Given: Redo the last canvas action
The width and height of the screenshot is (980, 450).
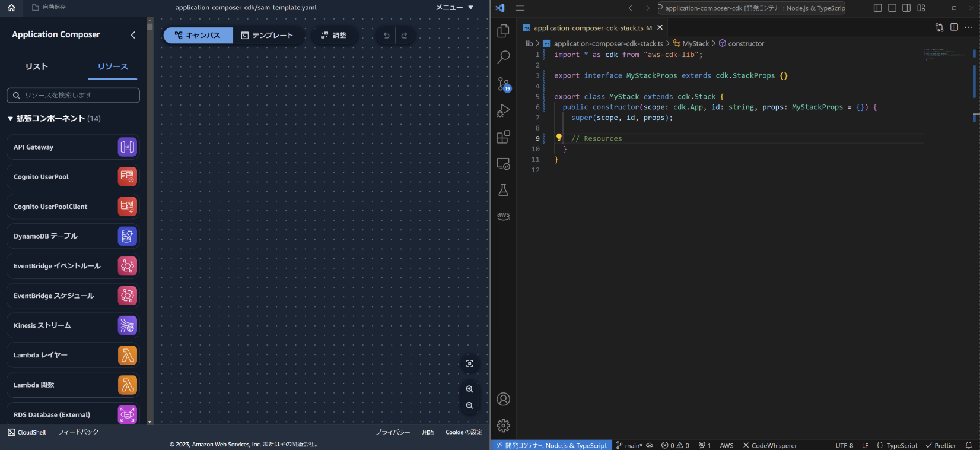Looking at the screenshot, I should coord(405,36).
